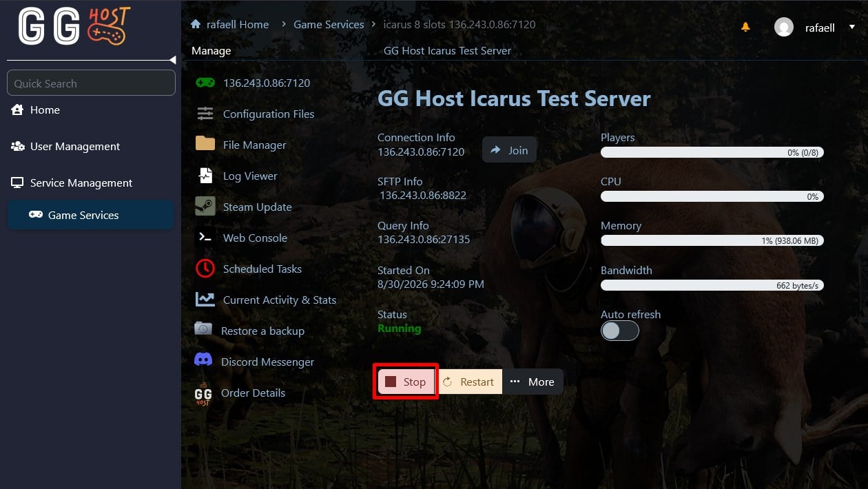Click the Steam Update logo icon
This screenshot has width=868, height=489.
[x=205, y=207]
